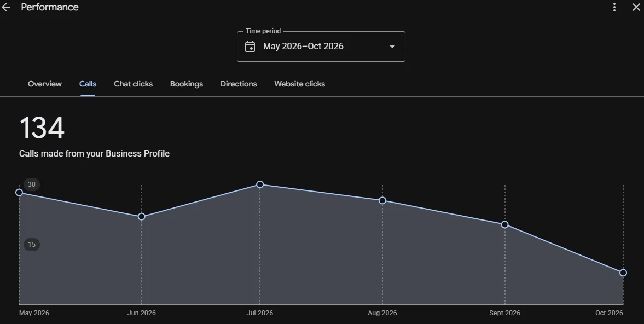Switch to the Overview tab
The image size is (644, 324).
45,84
